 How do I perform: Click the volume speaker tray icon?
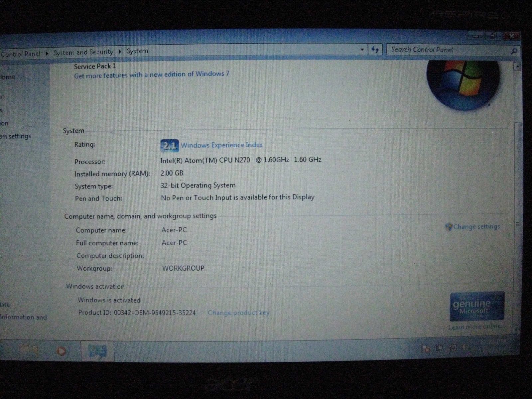coord(466,348)
